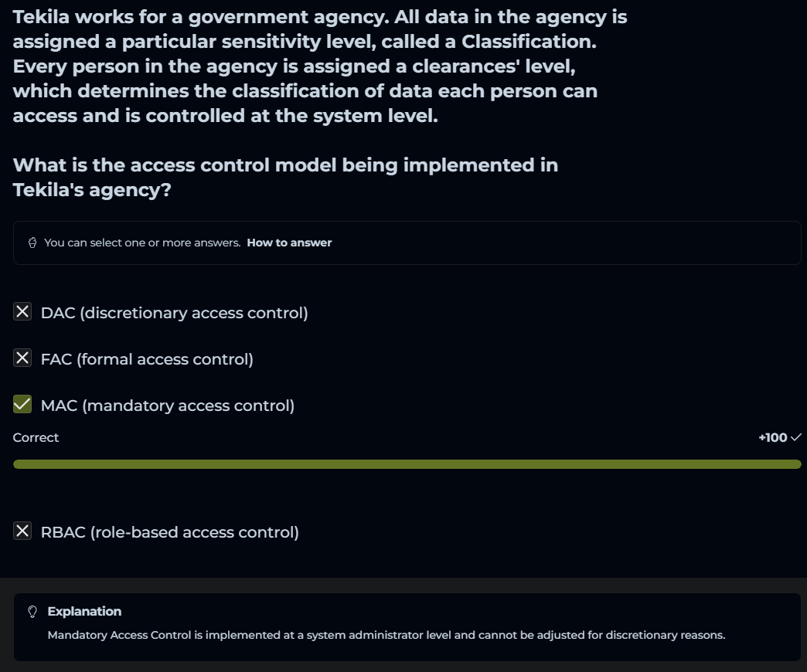807x672 pixels.
Task: Click the lightbulb icon beside the answer hint
Action: tap(32, 243)
